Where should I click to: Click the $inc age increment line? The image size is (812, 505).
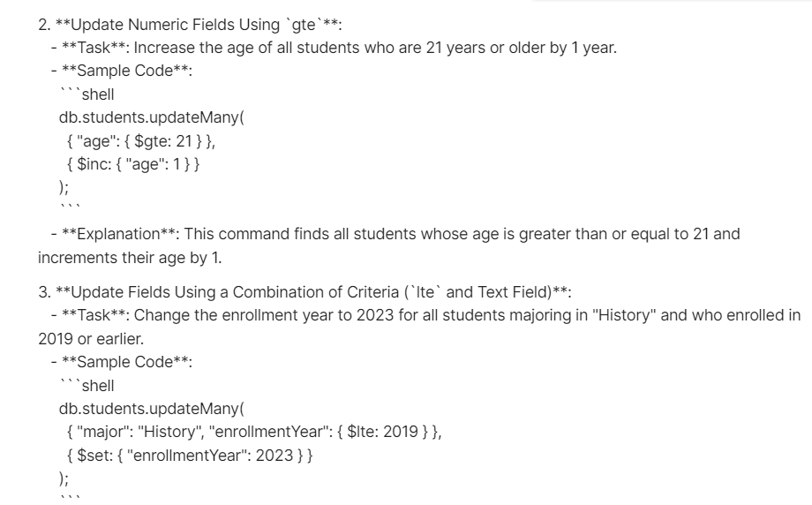(132, 162)
